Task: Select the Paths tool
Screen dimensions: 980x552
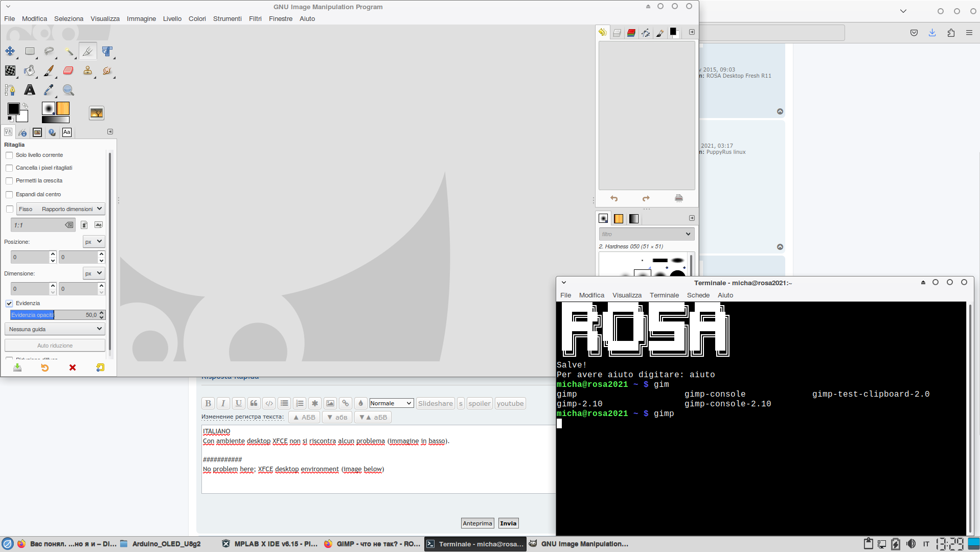Action: tap(10, 90)
